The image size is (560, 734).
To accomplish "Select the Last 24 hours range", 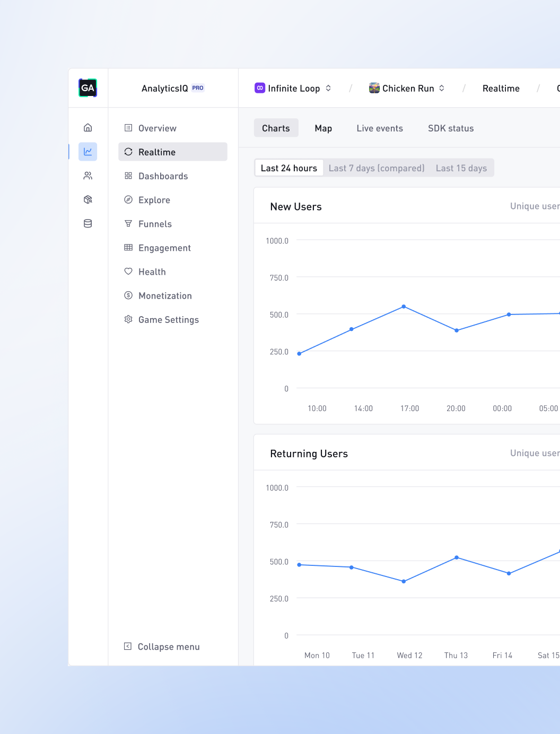I will pos(288,168).
